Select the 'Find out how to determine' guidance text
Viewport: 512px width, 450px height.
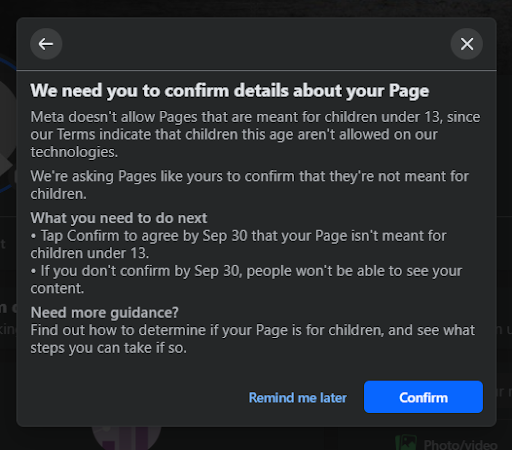point(253,339)
